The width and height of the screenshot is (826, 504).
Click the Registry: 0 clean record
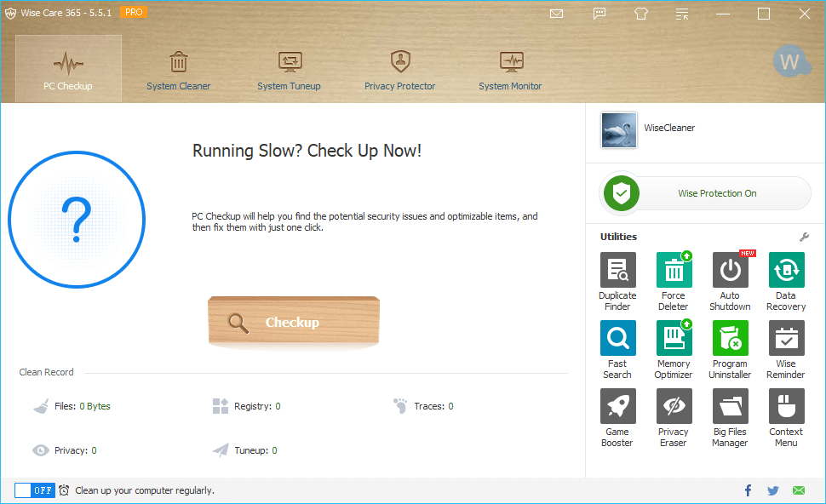(247, 406)
